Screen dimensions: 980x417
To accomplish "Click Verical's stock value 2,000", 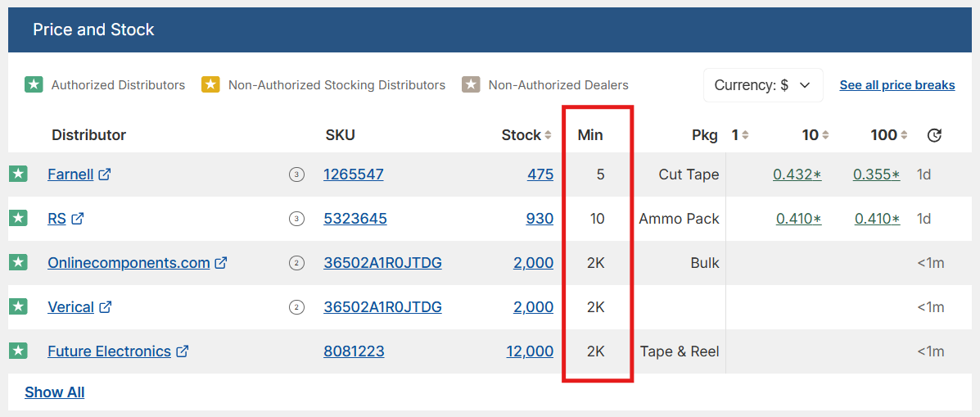I will [533, 307].
